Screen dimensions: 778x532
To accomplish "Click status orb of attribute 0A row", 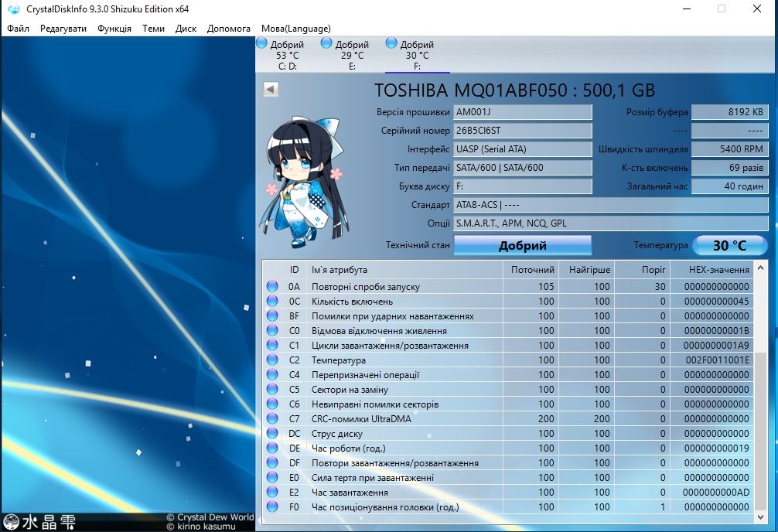I will point(272,286).
